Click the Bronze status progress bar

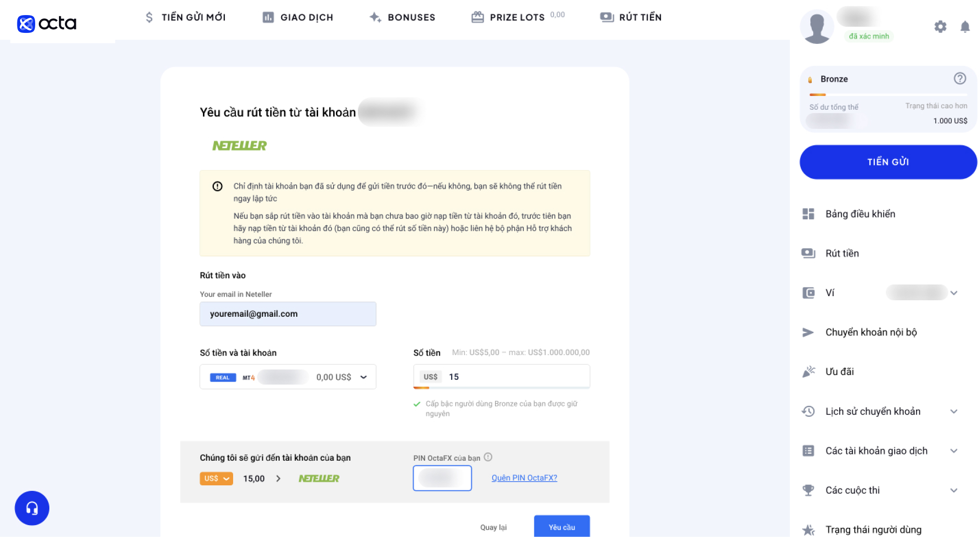click(x=888, y=95)
